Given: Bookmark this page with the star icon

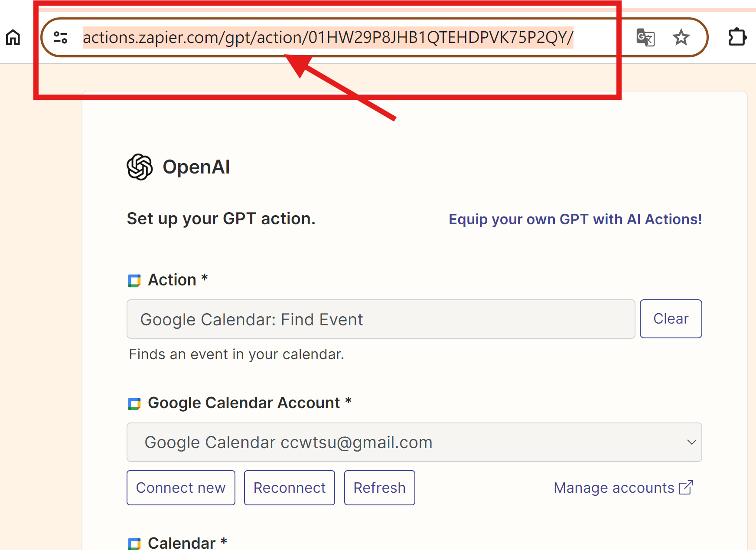Looking at the screenshot, I should pos(681,37).
